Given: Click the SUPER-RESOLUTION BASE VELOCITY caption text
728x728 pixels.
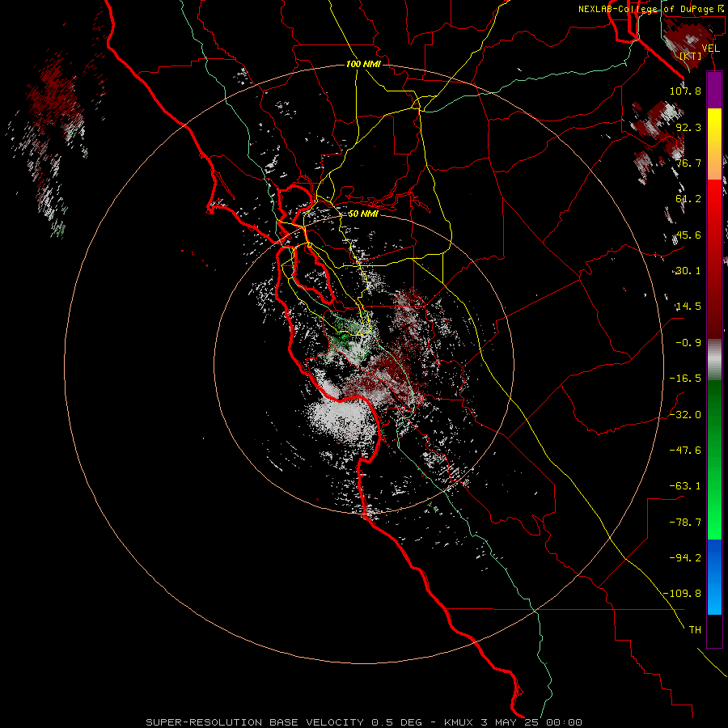Looking at the screenshot, I should (255, 722).
